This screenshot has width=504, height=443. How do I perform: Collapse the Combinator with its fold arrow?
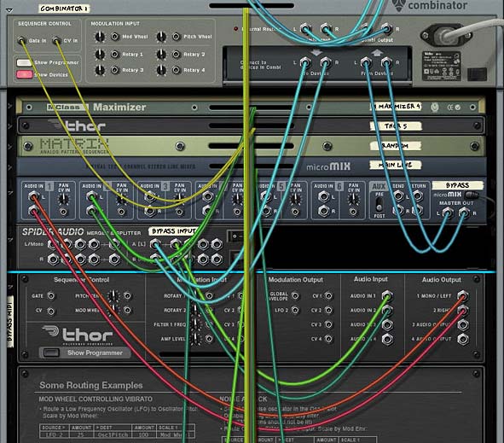pyautogui.click(x=9, y=10)
